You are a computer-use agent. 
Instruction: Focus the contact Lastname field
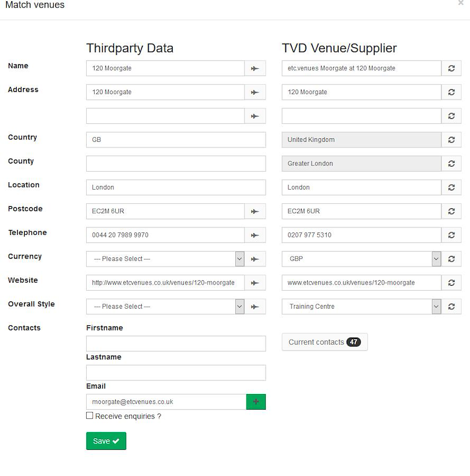coord(176,372)
